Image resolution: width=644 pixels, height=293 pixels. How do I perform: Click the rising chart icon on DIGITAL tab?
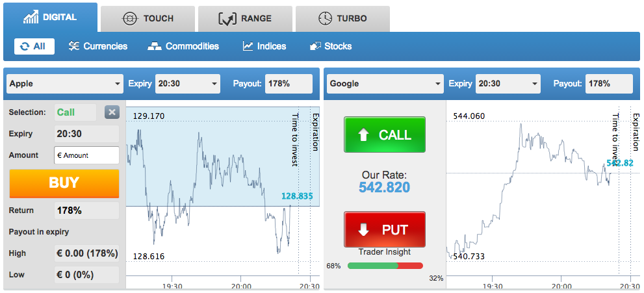click(x=31, y=18)
